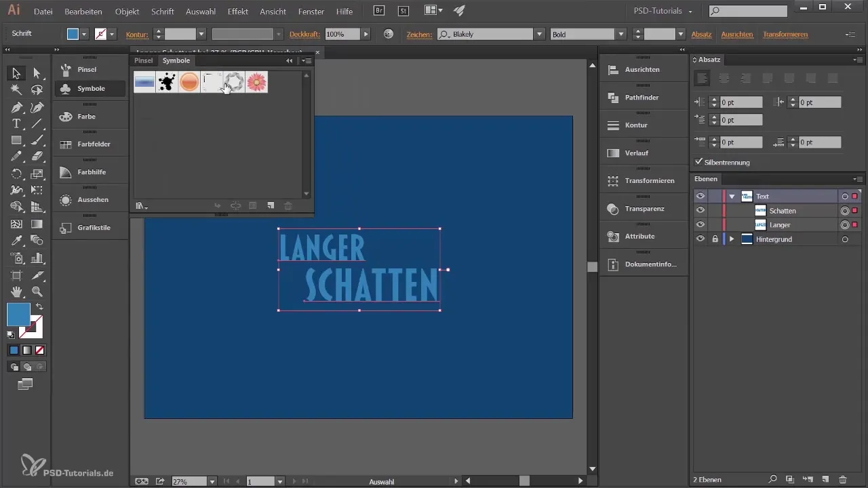Viewport: 868px width, 488px height.
Task: Select the Column Graph tool
Action: [x=37, y=258]
